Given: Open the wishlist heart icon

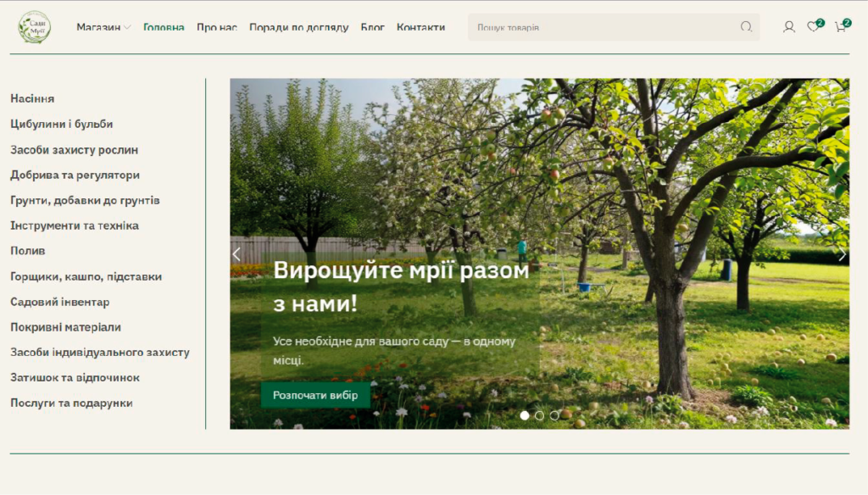Looking at the screenshot, I should [x=813, y=27].
